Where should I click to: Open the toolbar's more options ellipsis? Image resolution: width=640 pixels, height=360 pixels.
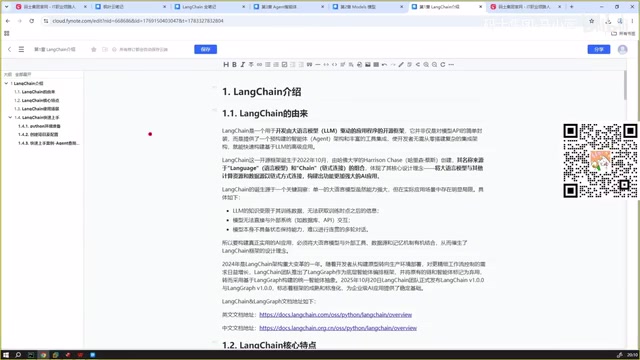[451, 64]
